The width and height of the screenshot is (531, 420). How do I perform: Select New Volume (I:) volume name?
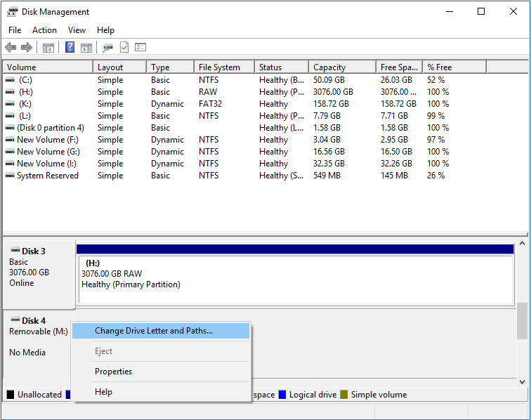(47, 164)
